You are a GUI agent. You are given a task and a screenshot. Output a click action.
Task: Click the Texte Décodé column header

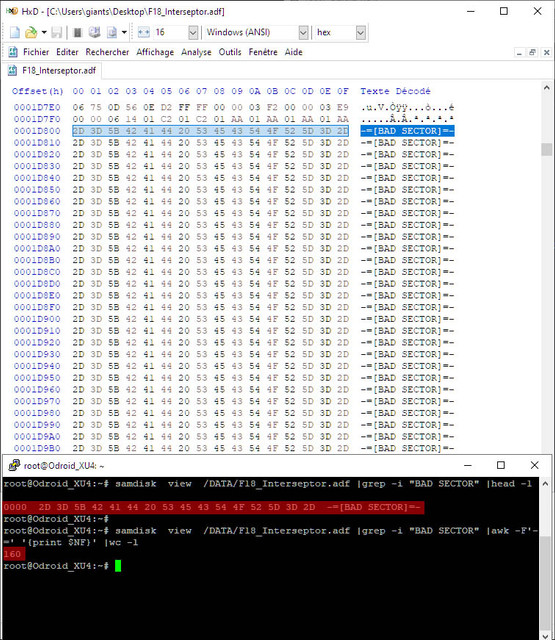[395, 91]
